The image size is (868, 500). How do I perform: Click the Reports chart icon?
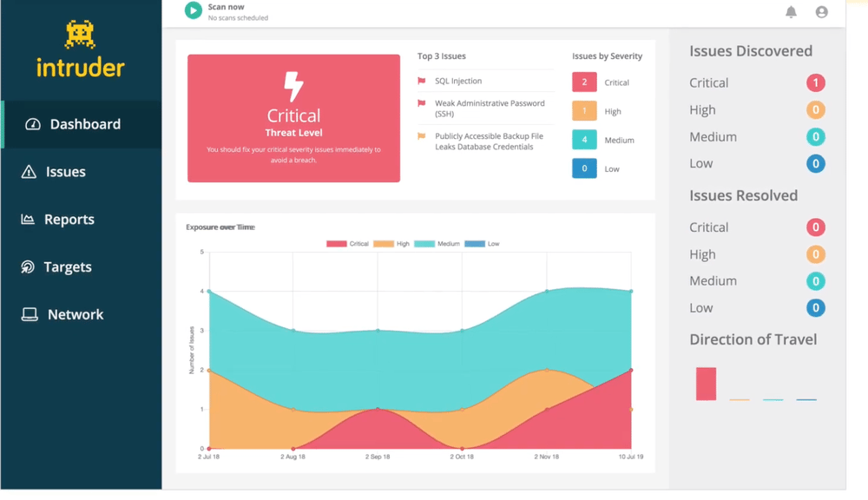pyautogui.click(x=28, y=220)
